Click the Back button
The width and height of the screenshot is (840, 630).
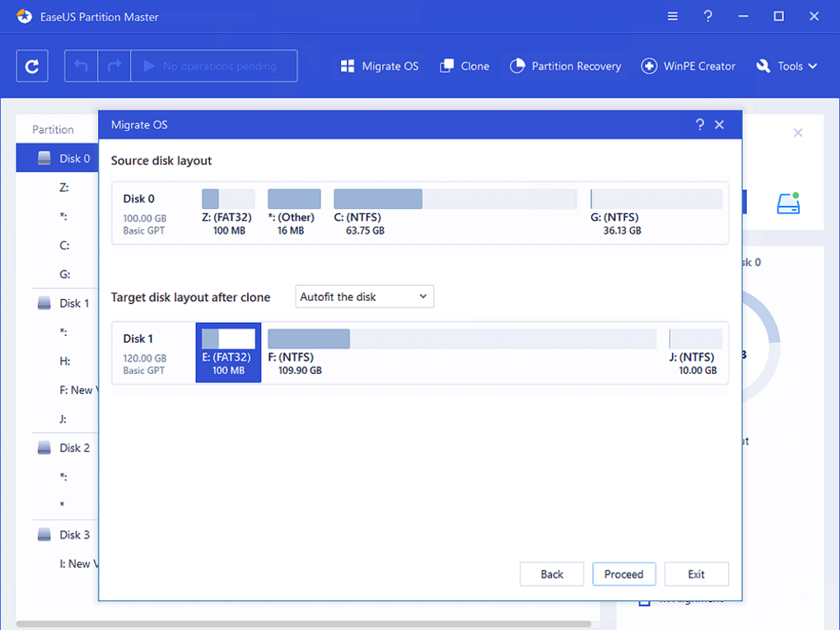pos(552,574)
